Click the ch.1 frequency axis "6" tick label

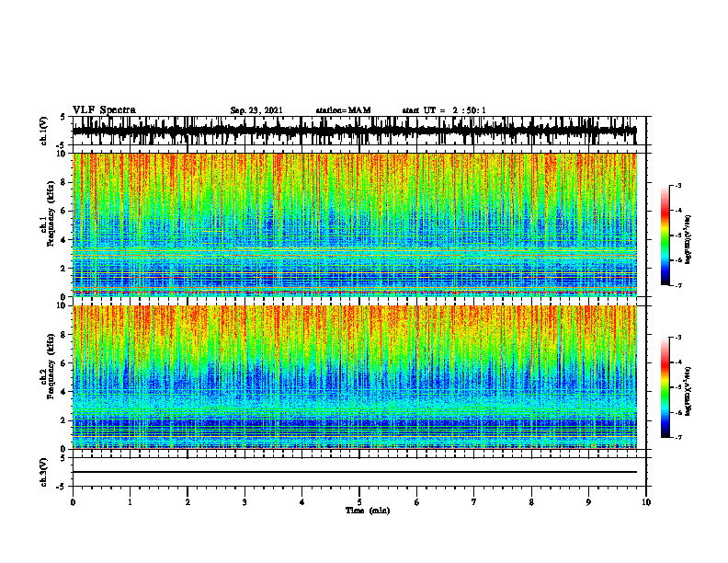[65, 211]
